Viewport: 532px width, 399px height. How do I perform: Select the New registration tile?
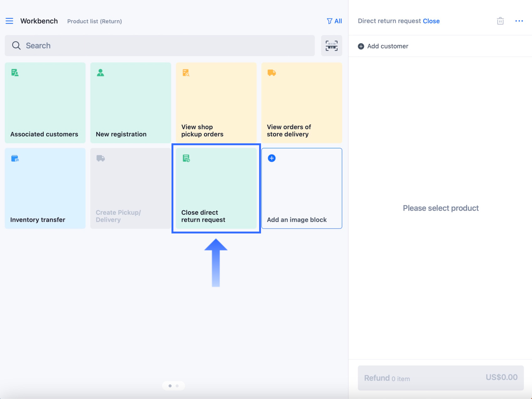130,103
